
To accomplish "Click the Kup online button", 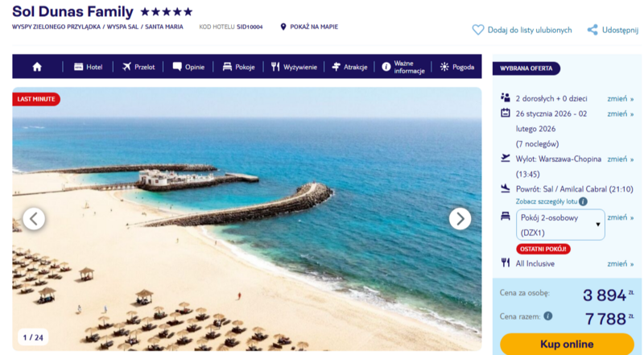I will pos(567,344).
